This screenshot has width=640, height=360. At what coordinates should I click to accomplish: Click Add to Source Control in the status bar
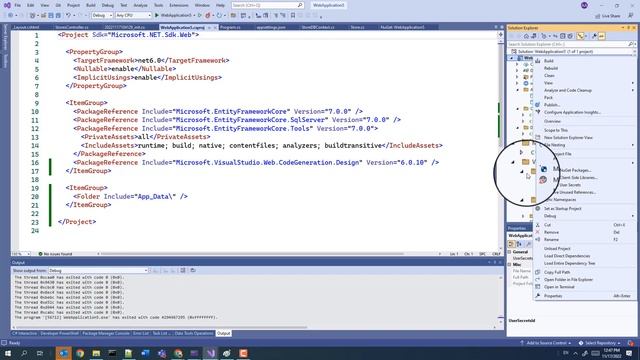point(546,343)
